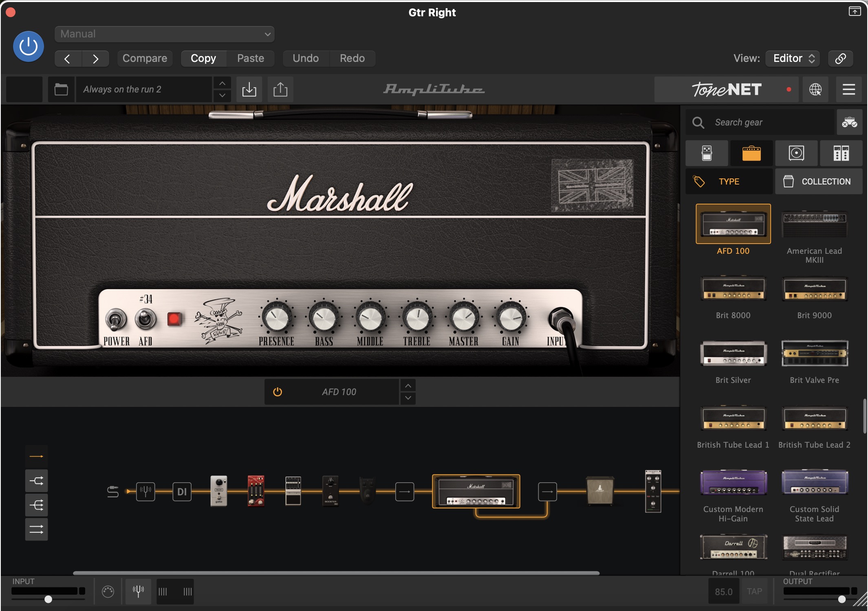868x611 pixels.
Task: Switch to the TYPE filter tab
Action: tap(729, 181)
